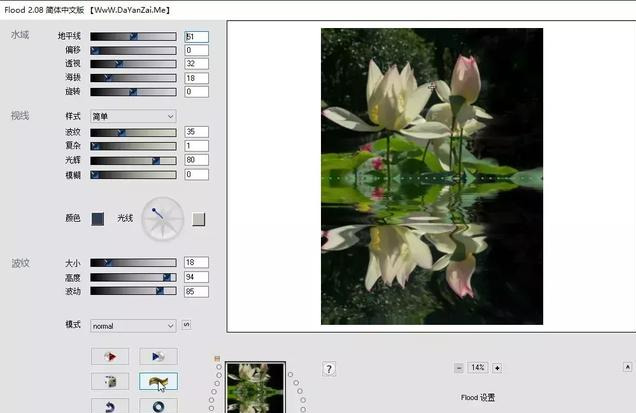Zoom in preview with the plus button
This screenshot has height=413, width=636.
[x=497, y=368]
